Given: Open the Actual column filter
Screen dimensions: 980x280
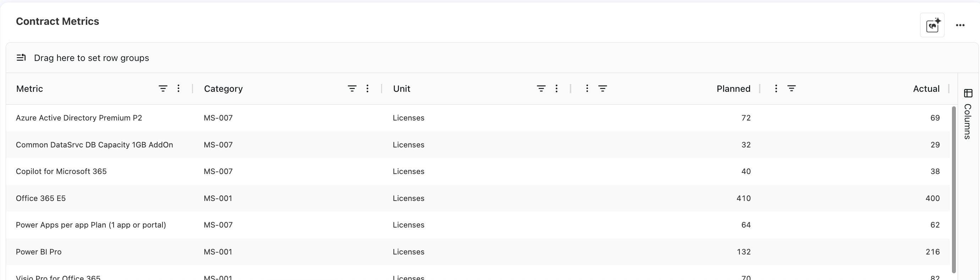Looking at the screenshot, I should click(792, 89).
